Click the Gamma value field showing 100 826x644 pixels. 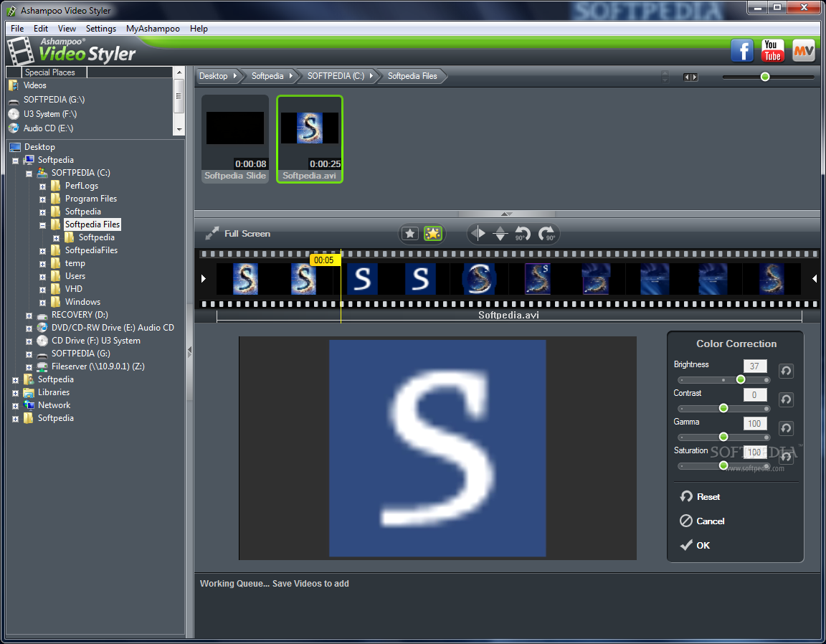click(755, 423)
